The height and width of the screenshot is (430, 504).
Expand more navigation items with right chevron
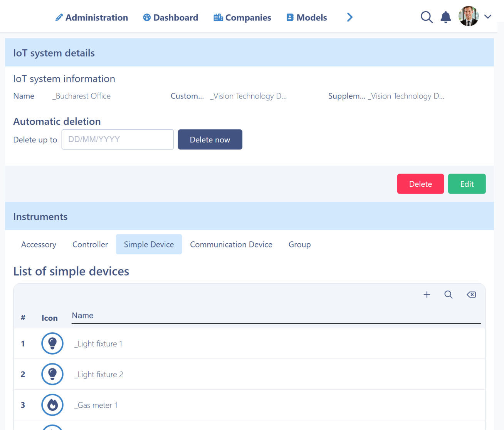[349, 17]
